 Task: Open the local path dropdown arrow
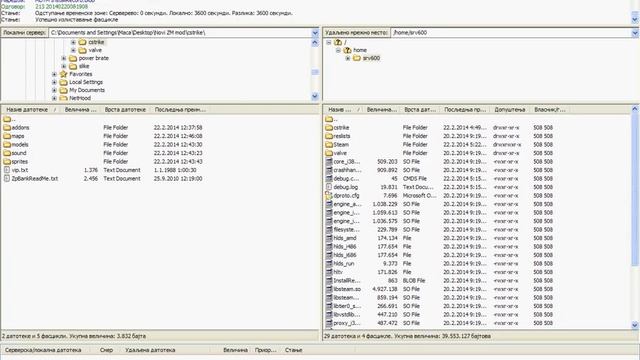(x=315, y=33)
